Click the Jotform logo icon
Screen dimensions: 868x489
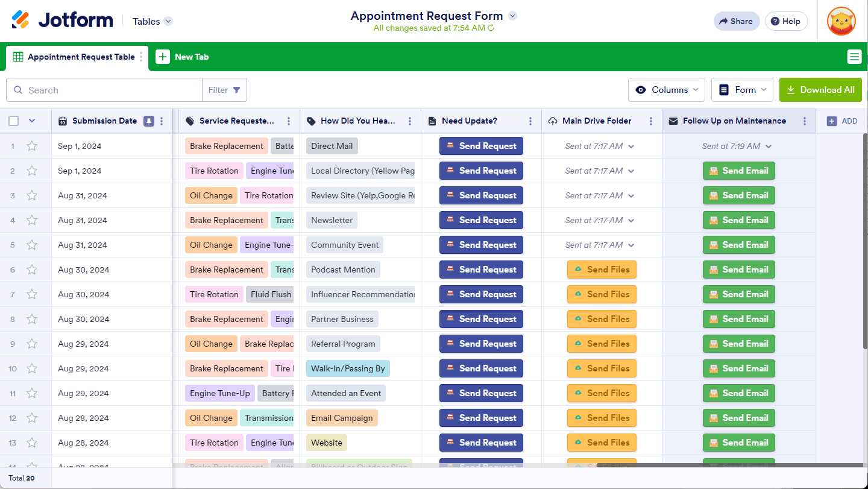point(20,21)
